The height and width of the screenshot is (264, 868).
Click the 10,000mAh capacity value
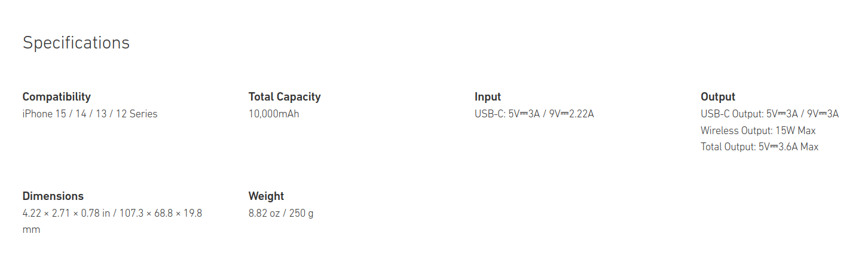tap(274, 114)
